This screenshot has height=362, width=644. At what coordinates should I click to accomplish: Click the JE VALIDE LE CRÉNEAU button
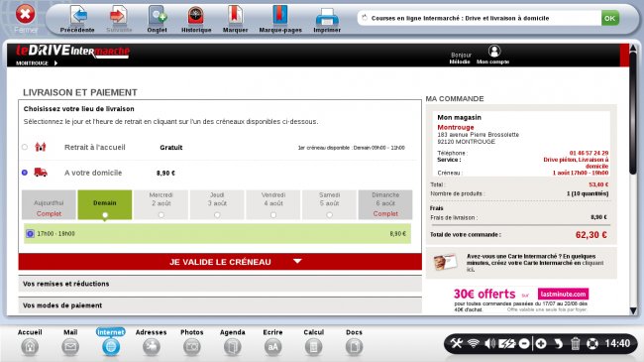pyautogui.click(x=220, y=262)
